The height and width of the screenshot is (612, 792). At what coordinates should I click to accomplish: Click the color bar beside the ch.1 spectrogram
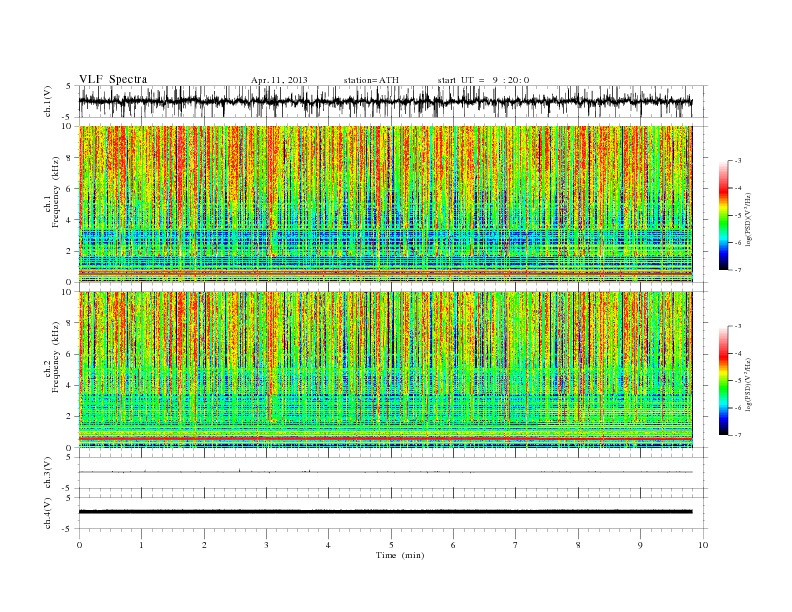[723, 215]
